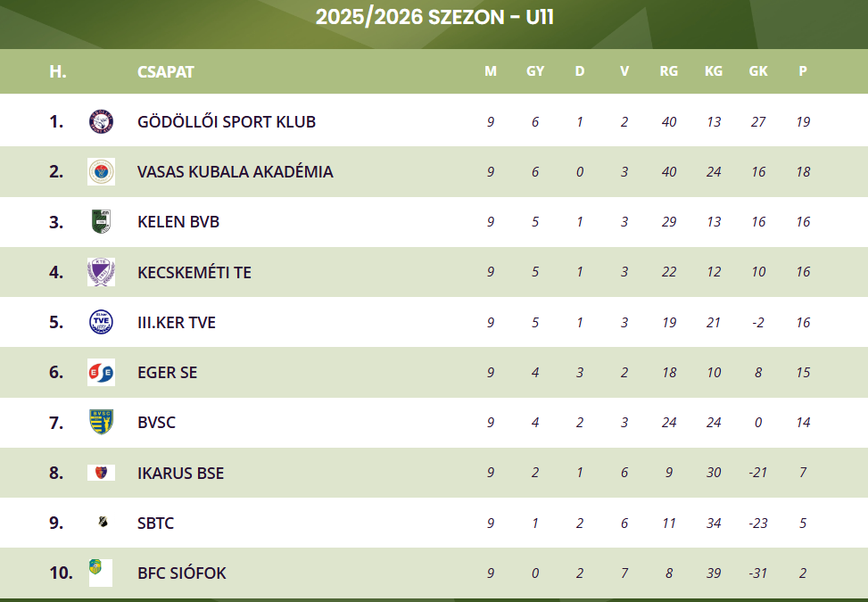Click the Kelen BVB green shield logo
Screen dimensions: 868x602
point(102,221)
